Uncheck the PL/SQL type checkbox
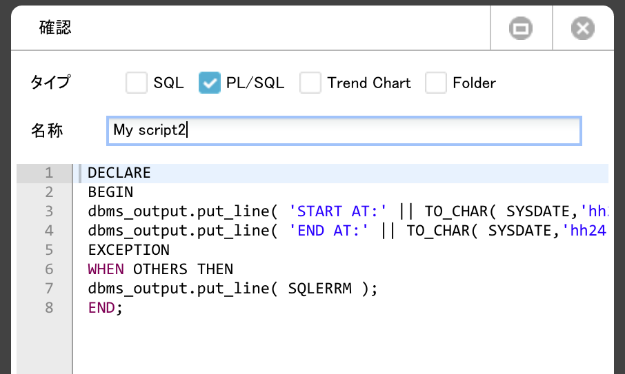The image size is (625, 374). [210, 83]
